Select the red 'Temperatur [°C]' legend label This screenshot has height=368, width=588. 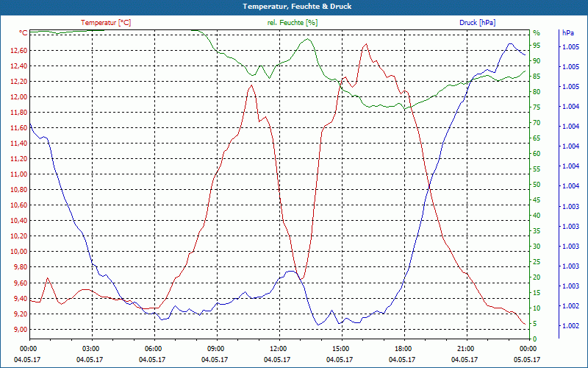(x=106, y=23)
